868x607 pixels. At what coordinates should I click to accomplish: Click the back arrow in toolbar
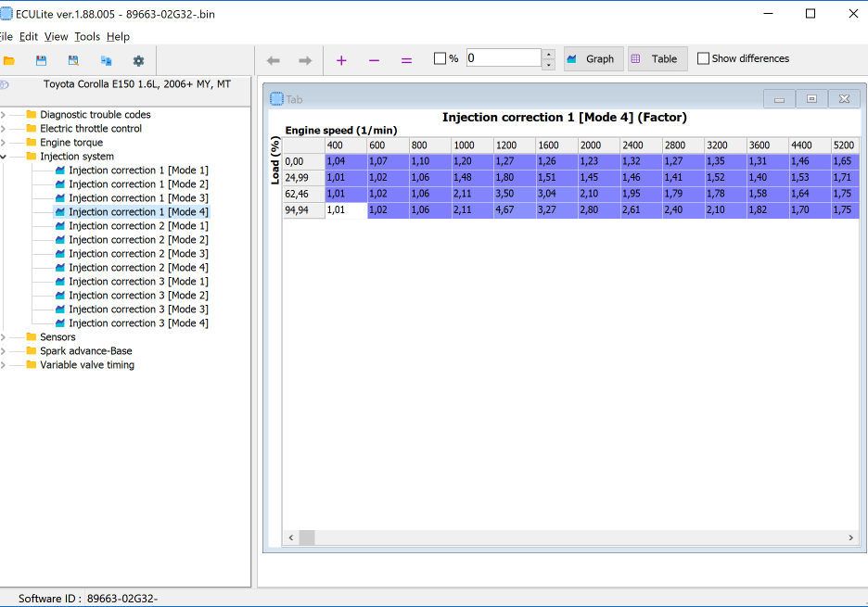point(273,59)
